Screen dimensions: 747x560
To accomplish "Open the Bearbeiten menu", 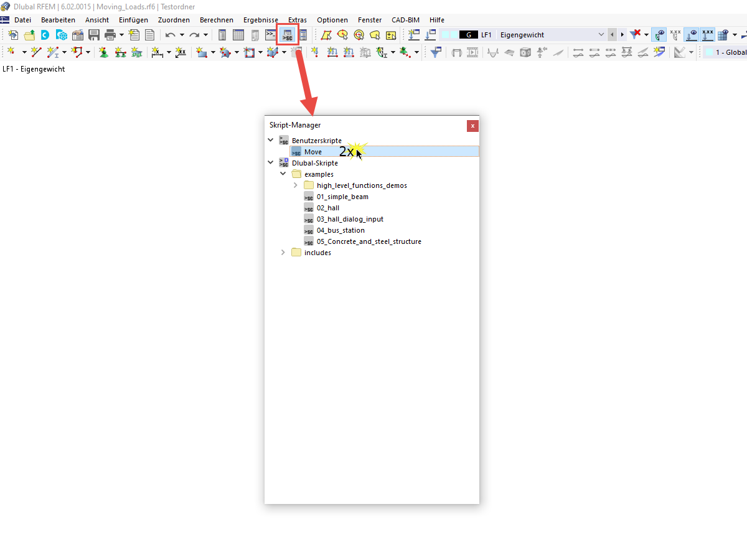I will [58, 20].
